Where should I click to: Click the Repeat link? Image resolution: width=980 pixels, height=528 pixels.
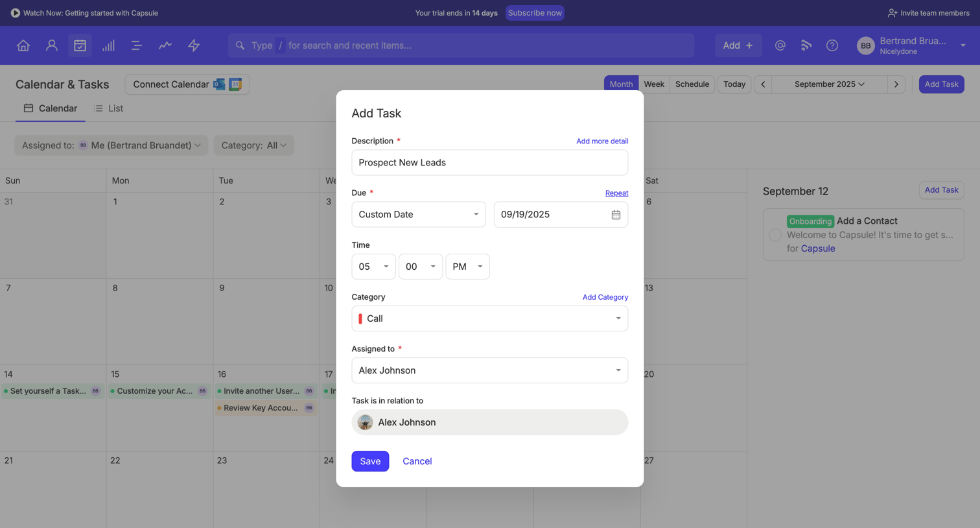(616, 193)
